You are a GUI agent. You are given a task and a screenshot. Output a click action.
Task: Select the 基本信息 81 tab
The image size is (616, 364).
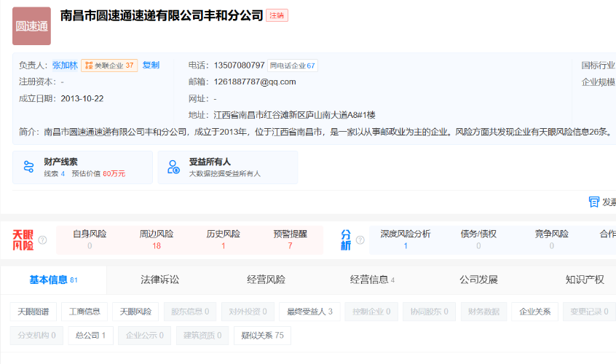53,280
